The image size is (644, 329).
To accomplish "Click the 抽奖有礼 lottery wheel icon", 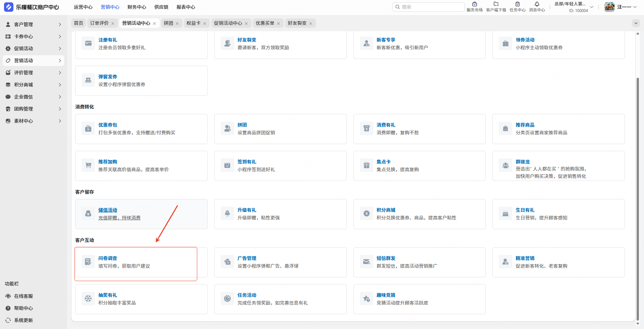I will pos(88,299).
